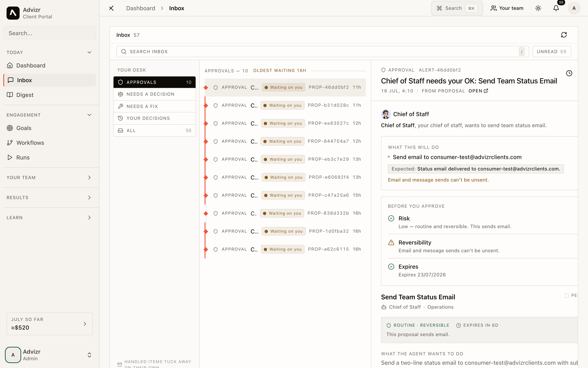Click the Risk check circle icon
588x368 pixels.
[391, 218]
